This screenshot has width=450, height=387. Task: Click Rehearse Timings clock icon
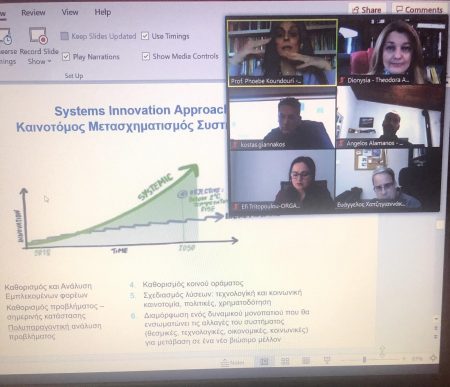6,37
